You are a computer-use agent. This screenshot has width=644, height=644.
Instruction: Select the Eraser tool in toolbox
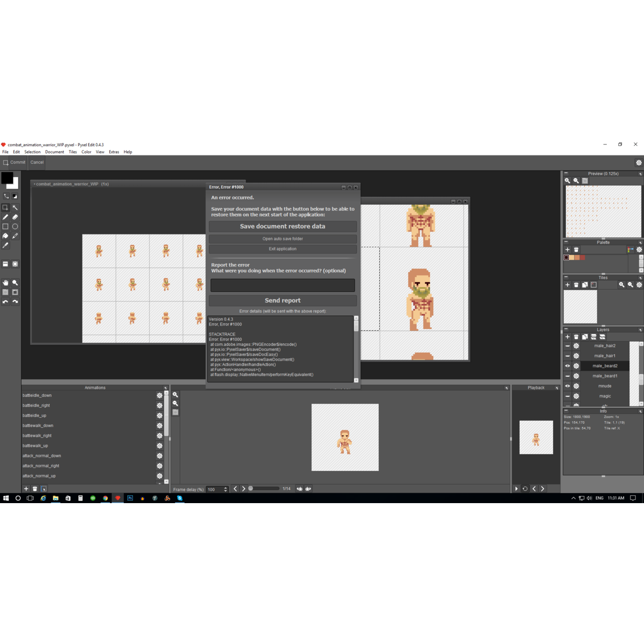[x=15, y=217]
